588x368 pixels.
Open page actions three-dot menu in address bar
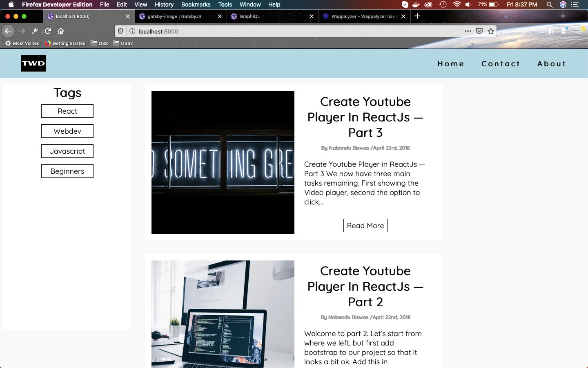point(468,31)
